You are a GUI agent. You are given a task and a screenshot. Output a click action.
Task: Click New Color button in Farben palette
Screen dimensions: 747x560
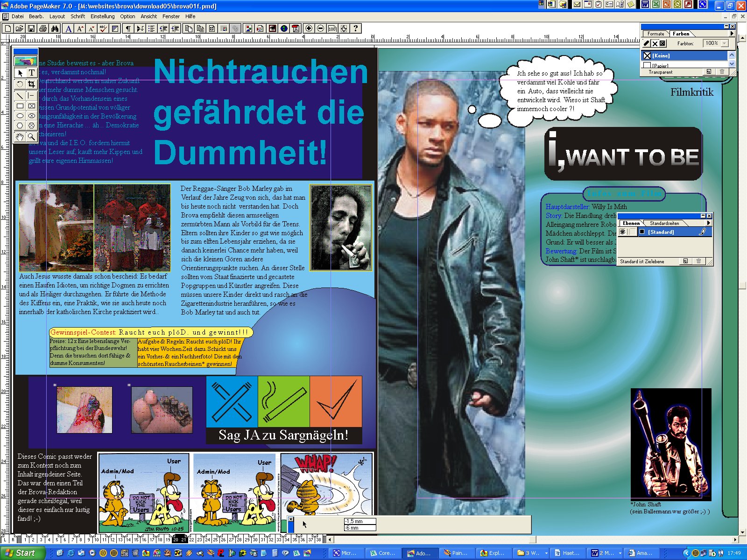pos(709,72)
